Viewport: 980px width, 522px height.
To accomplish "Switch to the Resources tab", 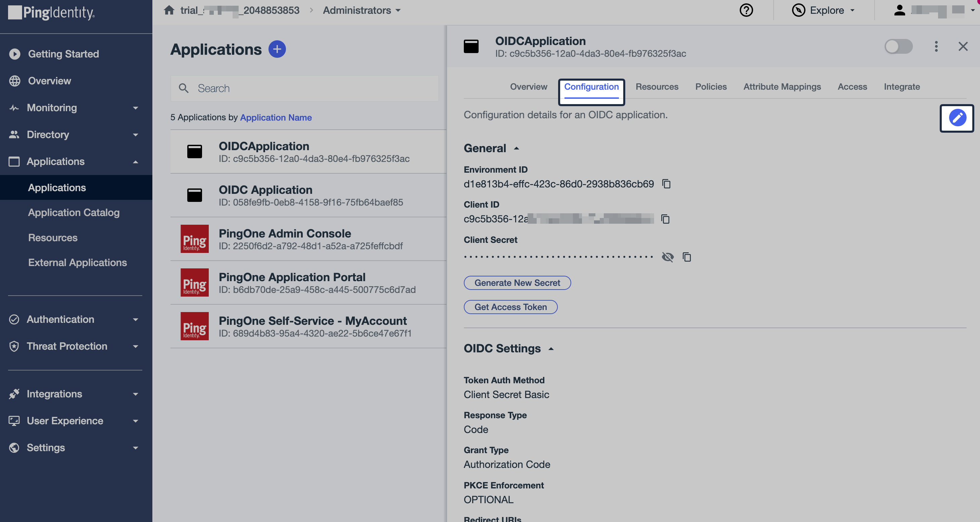I will coord(657,86).
